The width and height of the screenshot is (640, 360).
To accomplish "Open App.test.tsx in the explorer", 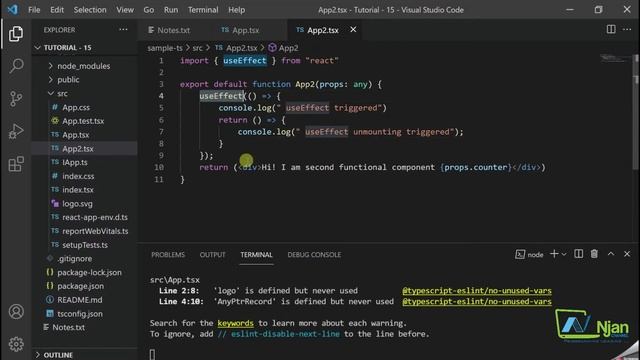I will (x=84, y=121).
